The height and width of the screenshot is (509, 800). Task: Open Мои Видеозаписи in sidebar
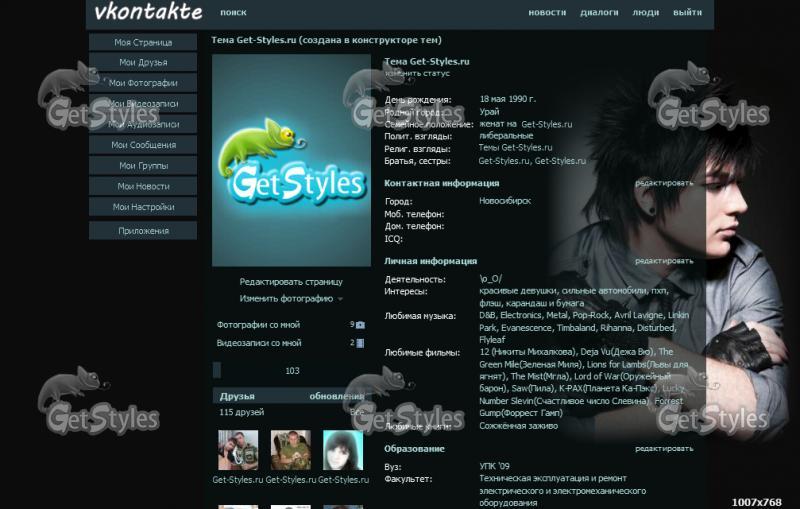point(143,104)
